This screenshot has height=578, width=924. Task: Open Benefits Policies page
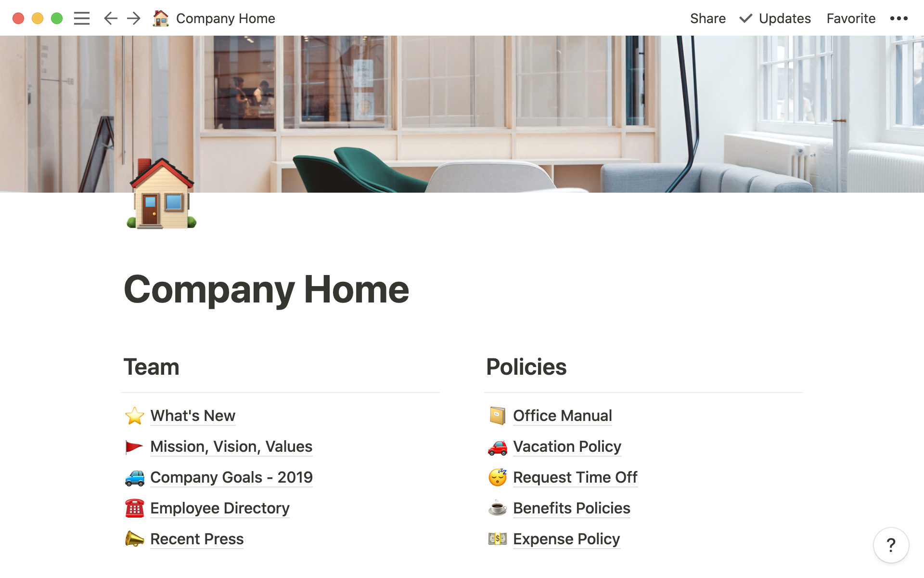click(x=571, y=508)
